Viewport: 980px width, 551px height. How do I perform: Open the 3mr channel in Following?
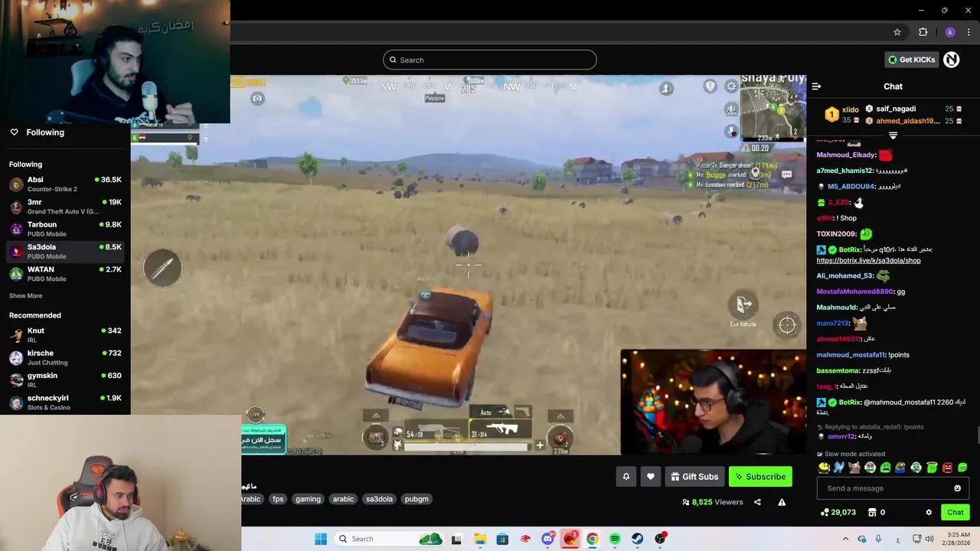click(x=65, y=207)
